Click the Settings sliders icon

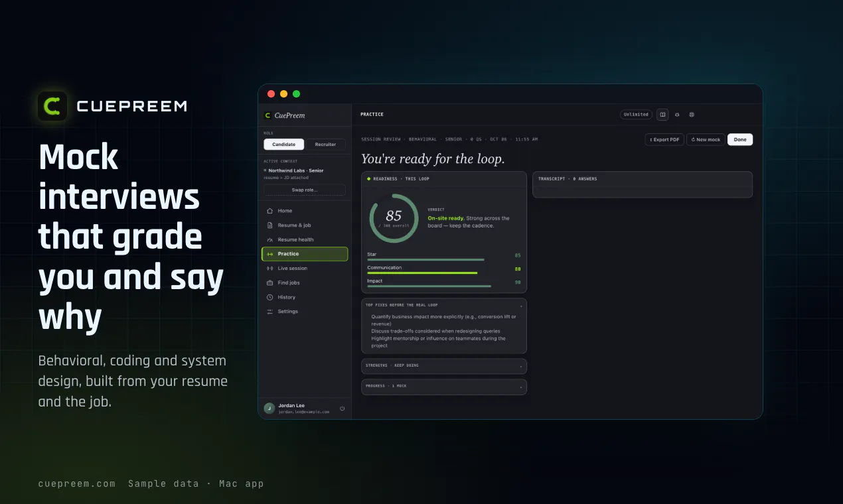[x=270, y=312]
